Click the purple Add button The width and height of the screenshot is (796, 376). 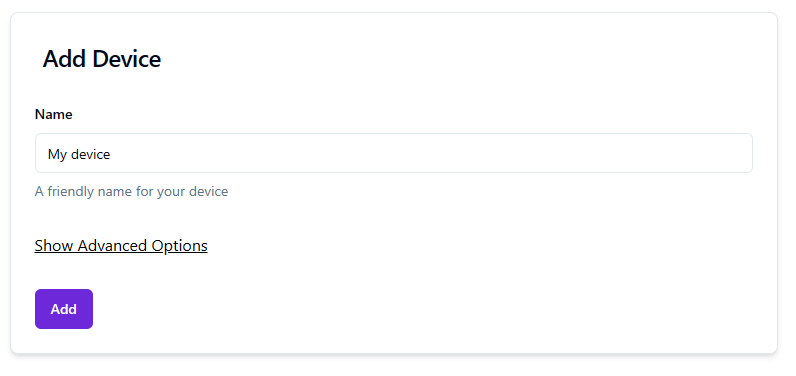coord(64,309)
